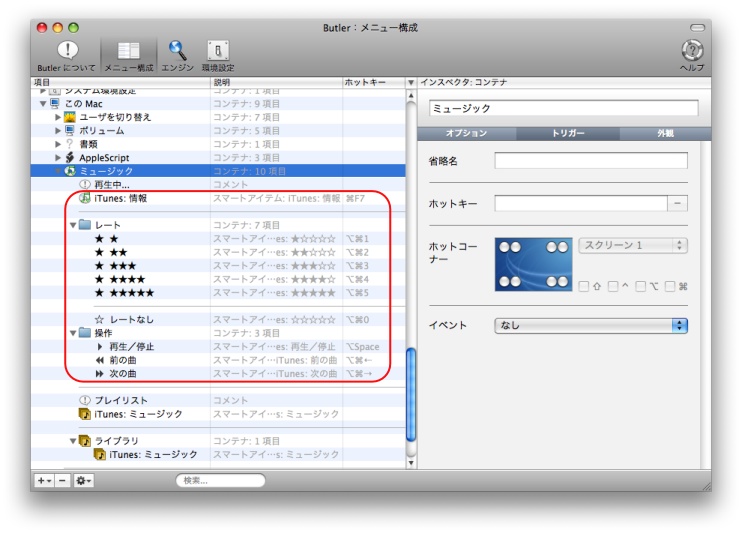
Task: Click the ヘルプ lifebuoy icon
Action: pyautogui.click(x=692, y=50)
